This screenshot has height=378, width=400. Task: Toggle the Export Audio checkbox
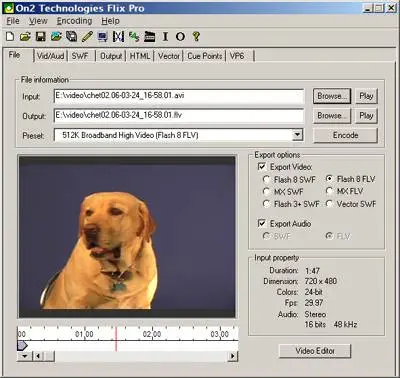coord(262,223)
